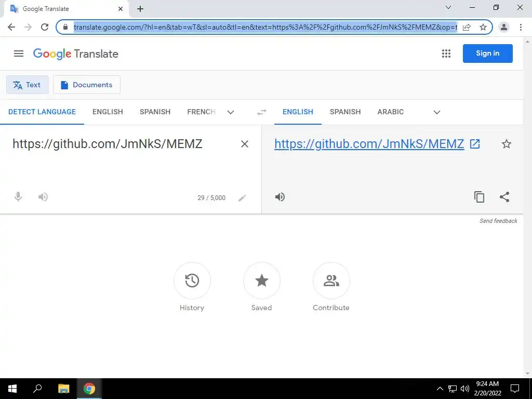Clear the source text with X

point(244,144)
